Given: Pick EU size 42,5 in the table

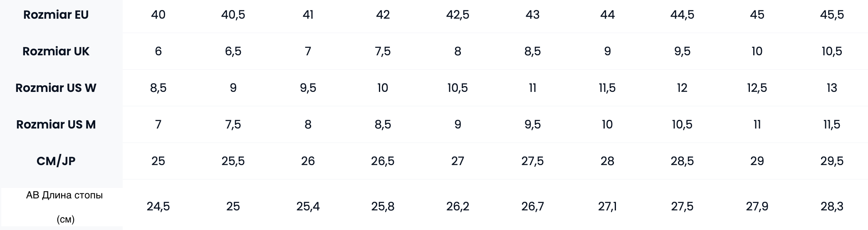Looking at the screenshot, I should click(457, 15).
